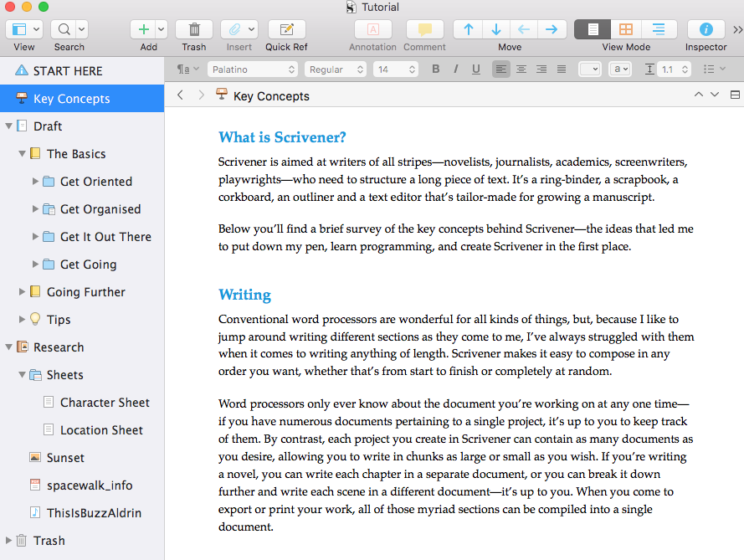This screenshot has height=560, width=744.
Task: Click the Annotation toolbar icon
Action: tap(373, 29)
